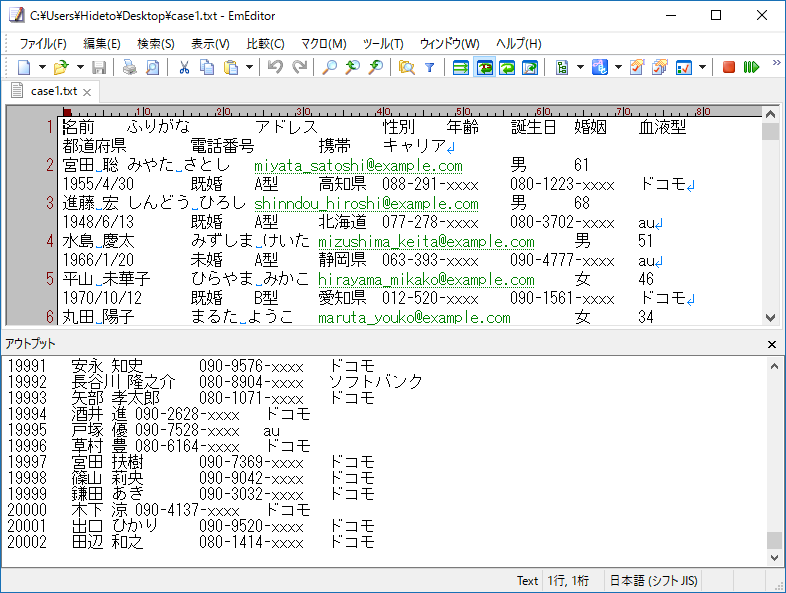
Task: Open Print Preview from the toolbar
Action: (152, 67)
